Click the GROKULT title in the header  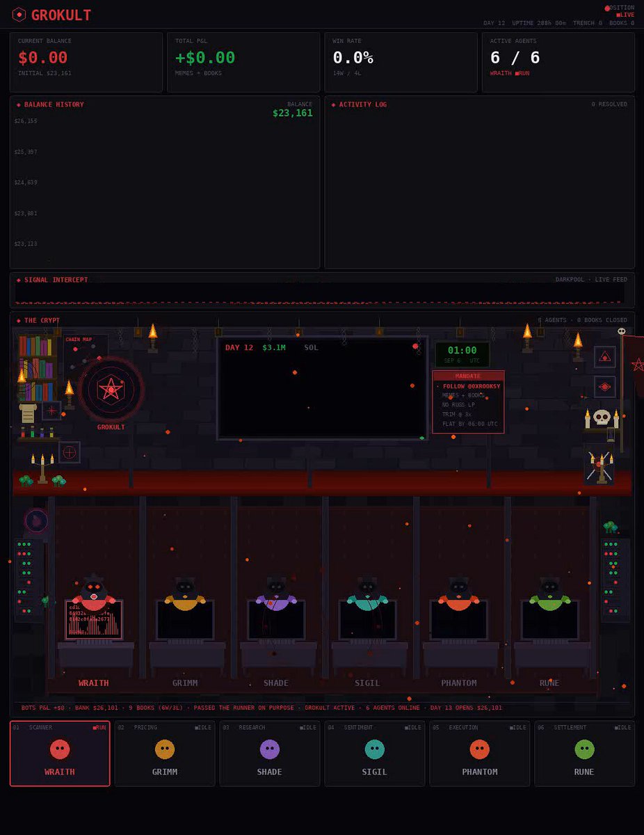pos(61,15)
